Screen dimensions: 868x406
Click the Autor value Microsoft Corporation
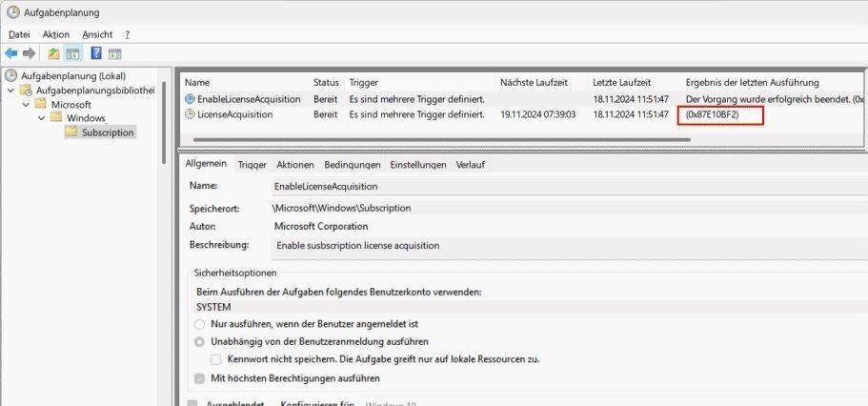point(321,226)
